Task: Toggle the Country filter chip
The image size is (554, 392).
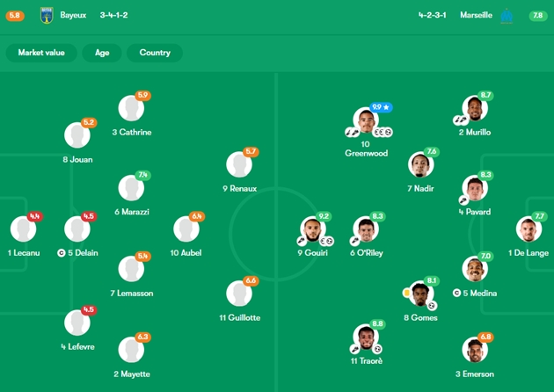Action: point(155,53)
